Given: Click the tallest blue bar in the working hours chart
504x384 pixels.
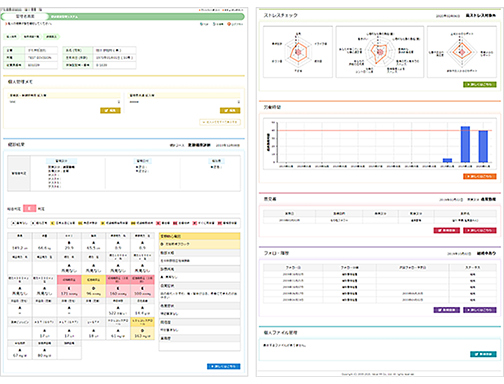Looking at the screenshot, I should [x=465, y=144].
